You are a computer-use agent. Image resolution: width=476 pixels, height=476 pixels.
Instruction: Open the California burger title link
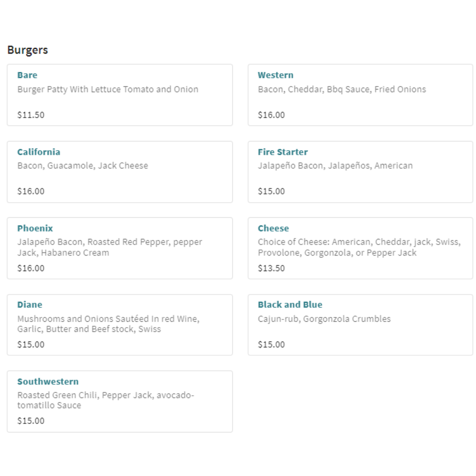coord(39,152)
